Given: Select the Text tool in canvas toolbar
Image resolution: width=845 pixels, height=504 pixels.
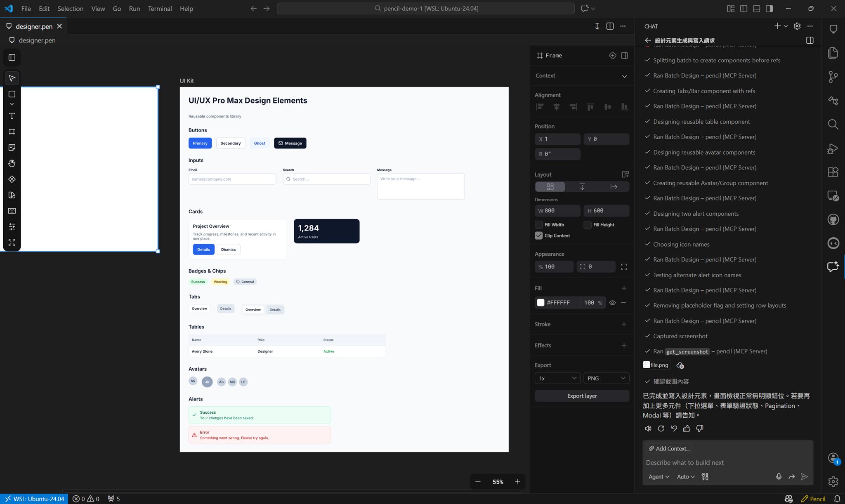Looking at the screenshot, I should (12, 116).
